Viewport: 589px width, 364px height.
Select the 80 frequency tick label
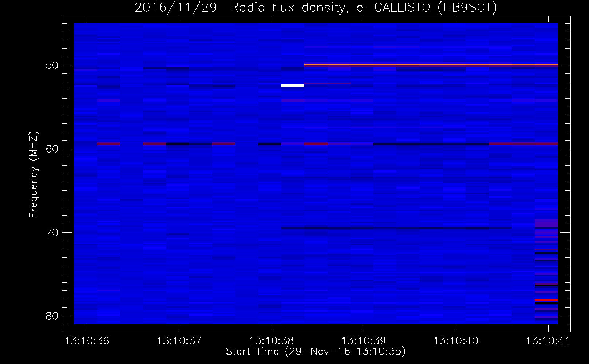[52, 316]
